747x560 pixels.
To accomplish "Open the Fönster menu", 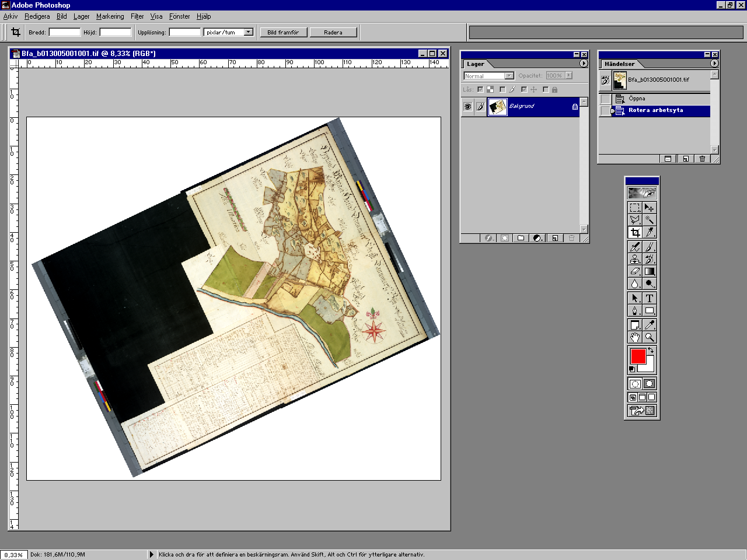I will pos(180,16).
